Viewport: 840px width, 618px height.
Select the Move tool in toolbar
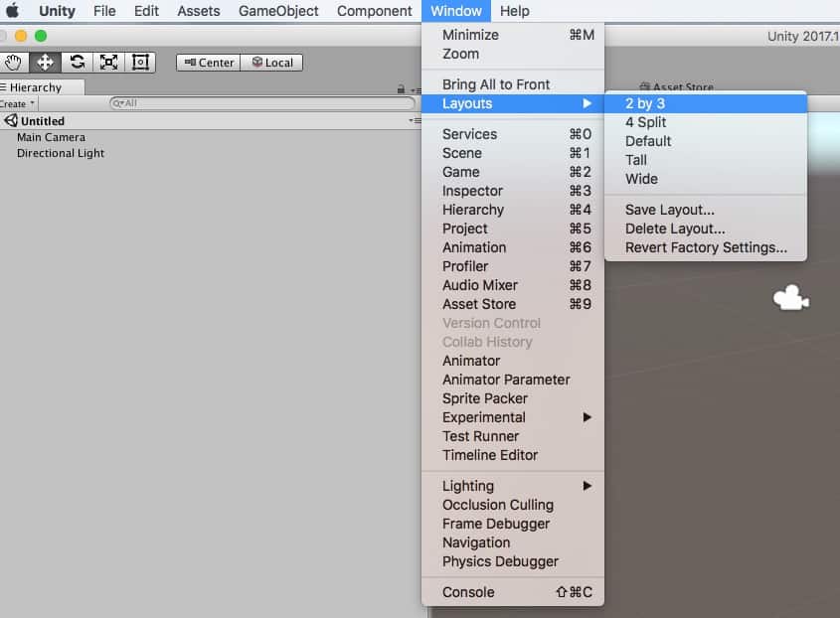(45, 63)
